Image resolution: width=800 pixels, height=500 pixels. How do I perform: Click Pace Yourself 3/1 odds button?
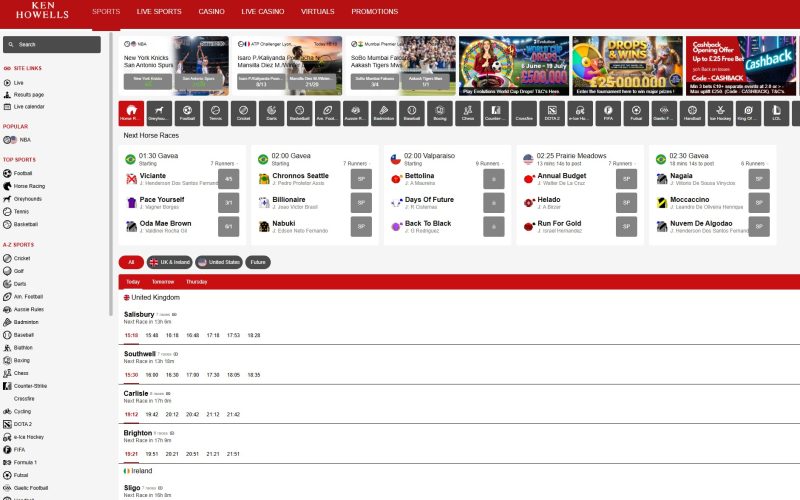(x=229, y=203)
